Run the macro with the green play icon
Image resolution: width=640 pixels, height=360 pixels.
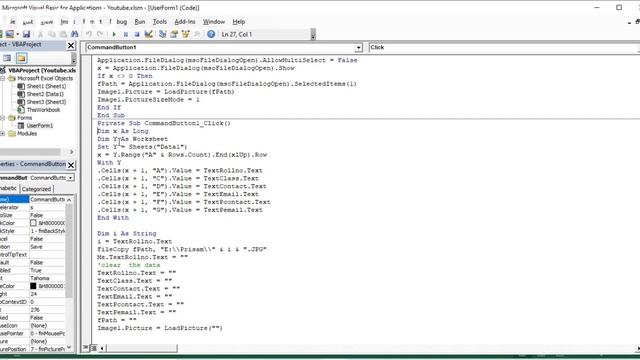114,34
